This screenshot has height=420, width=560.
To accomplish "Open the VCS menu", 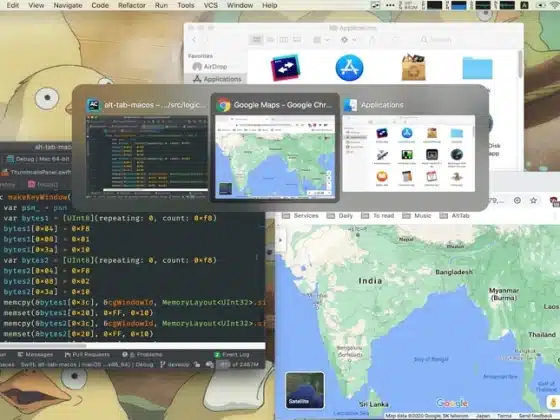I will 210,5.
